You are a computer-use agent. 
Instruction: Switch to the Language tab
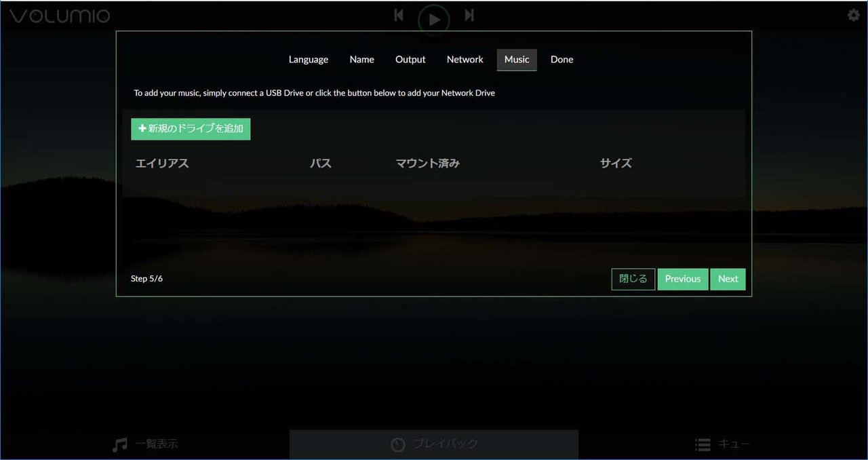[309, 60]
